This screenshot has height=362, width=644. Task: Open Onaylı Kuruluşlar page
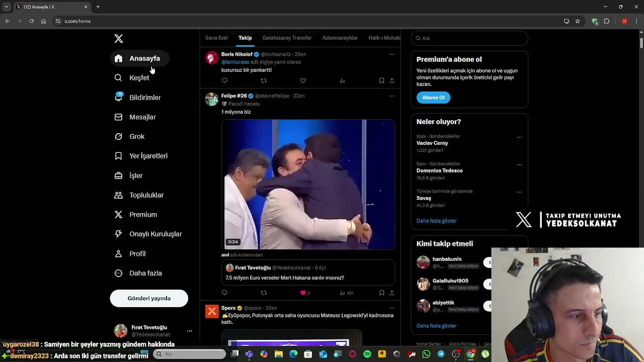(148, 234)
